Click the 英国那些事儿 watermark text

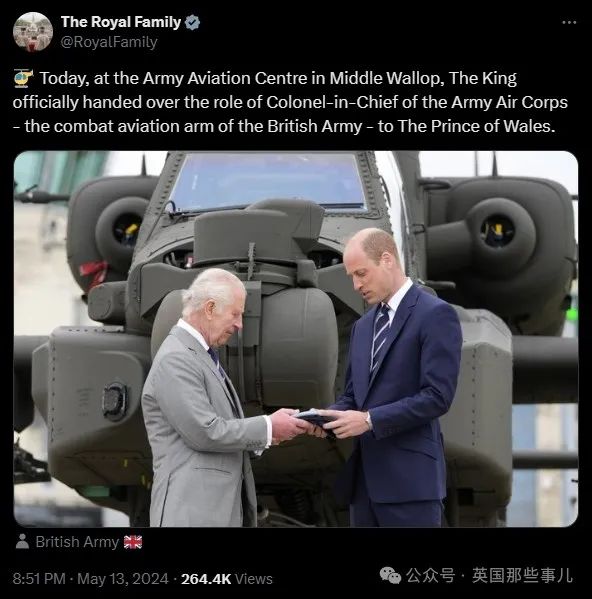click(522, 575)
